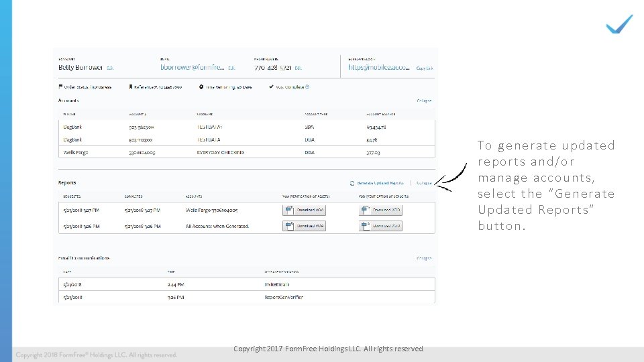Collapse the Email Communications section

424,258
